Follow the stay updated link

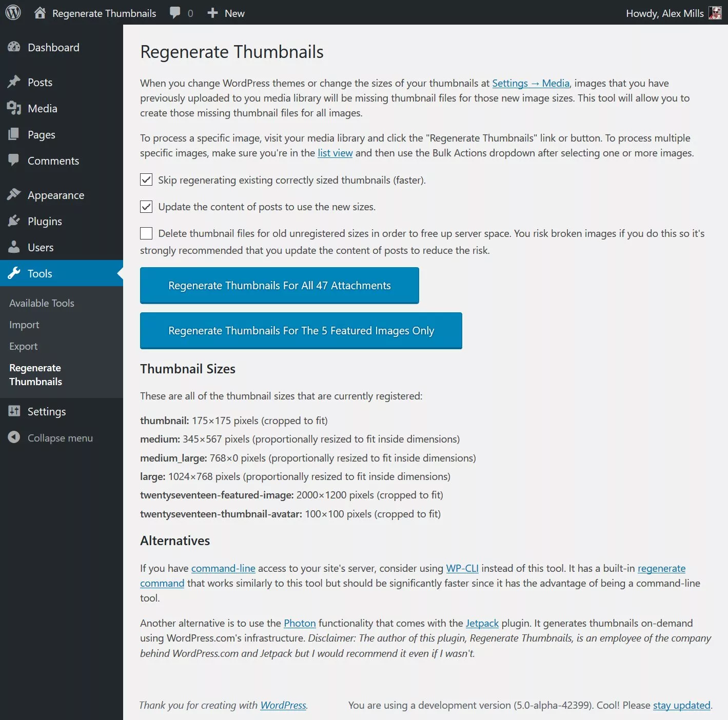681,705
